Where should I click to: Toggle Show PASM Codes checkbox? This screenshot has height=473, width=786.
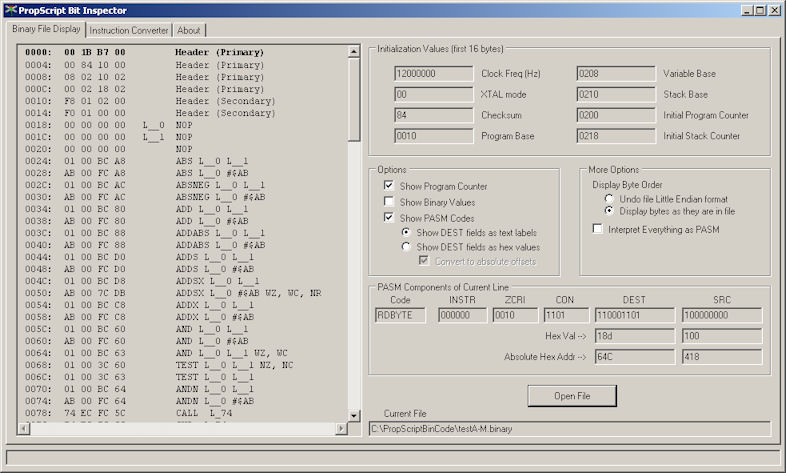(x=389, y=218)
